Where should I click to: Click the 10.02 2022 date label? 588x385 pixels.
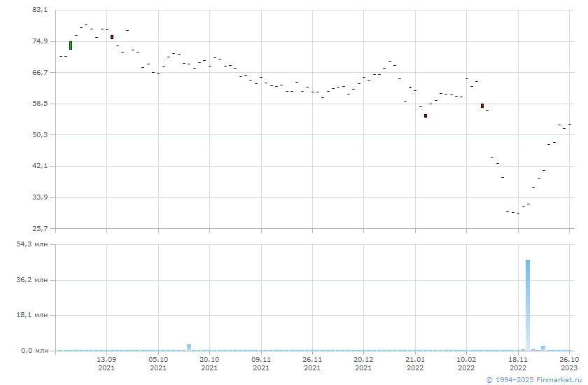click(x=466, y=363)
